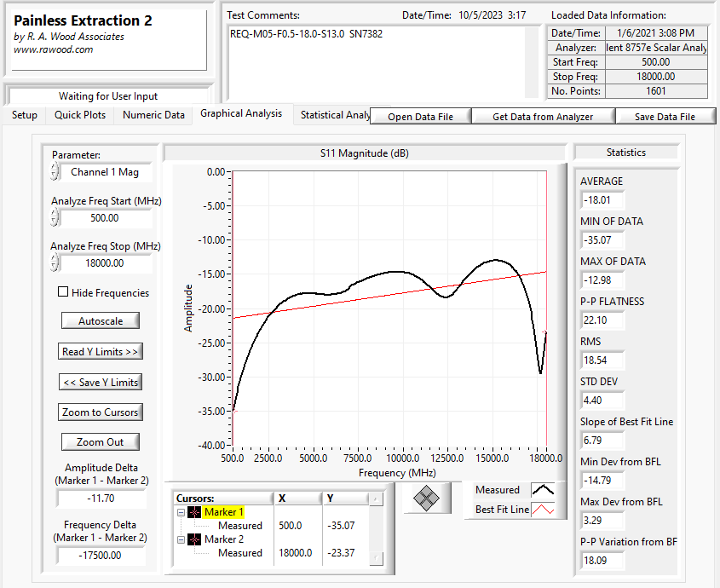Click in the Test Comments text box
720x588 pixels.
point(377,62)
